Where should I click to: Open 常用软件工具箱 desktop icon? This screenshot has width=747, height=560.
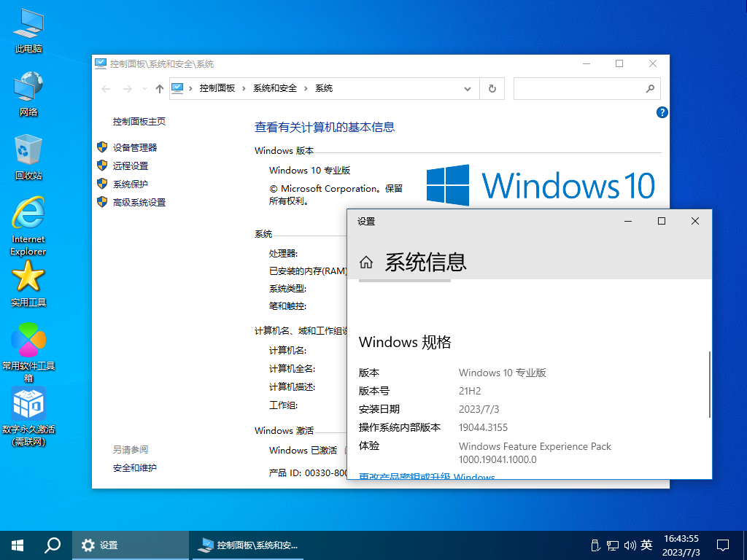pyautogui.click(x=28, y=352)
